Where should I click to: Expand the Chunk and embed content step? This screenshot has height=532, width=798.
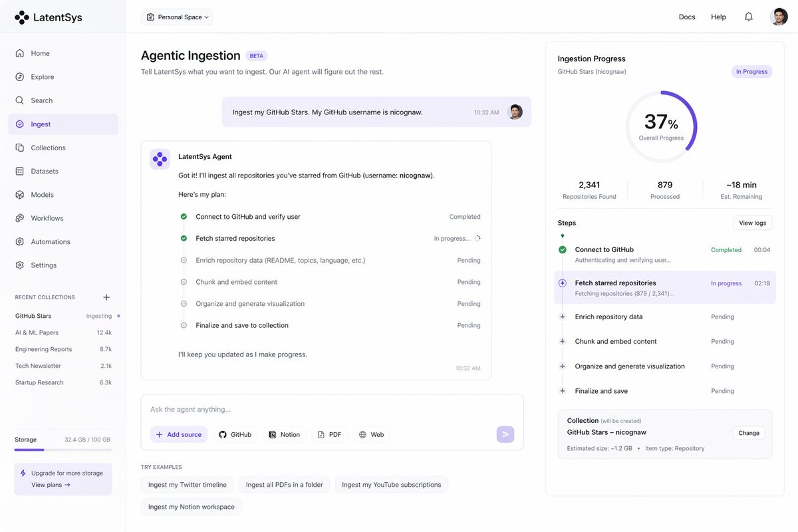[563, 341]
